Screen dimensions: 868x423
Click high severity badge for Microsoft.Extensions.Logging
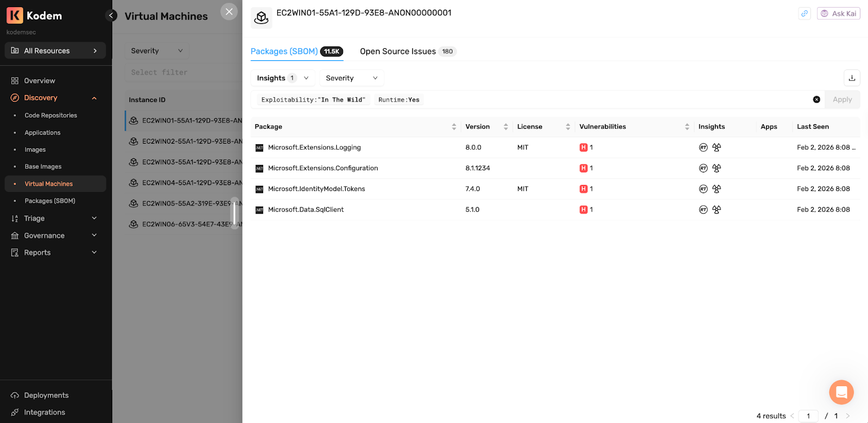click(584, 148)
